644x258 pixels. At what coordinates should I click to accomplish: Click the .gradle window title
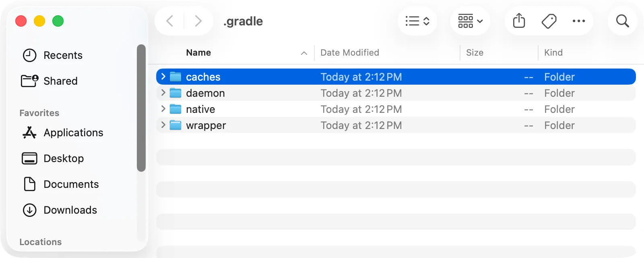[x=243, y=21]
